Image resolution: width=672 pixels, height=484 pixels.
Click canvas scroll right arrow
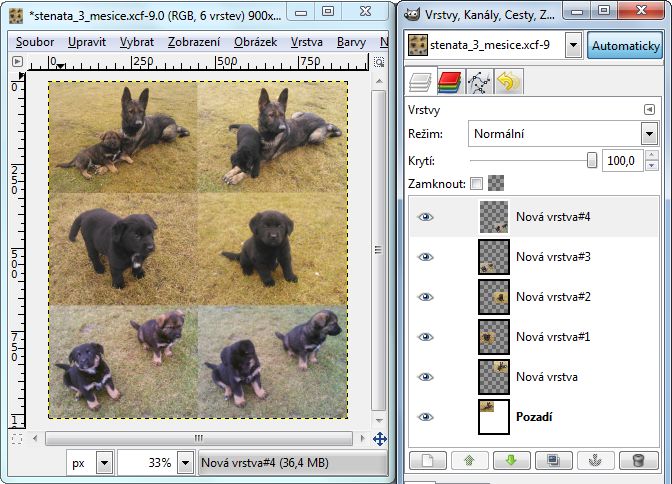(x=362, y=439)
